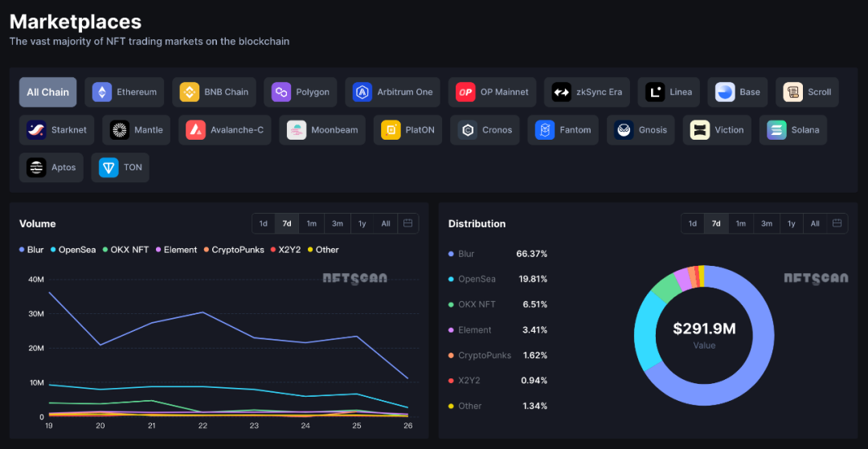Click the Ethereum chain icon
The height and width of the screenshot is (449, 868).
coord(102,92)
